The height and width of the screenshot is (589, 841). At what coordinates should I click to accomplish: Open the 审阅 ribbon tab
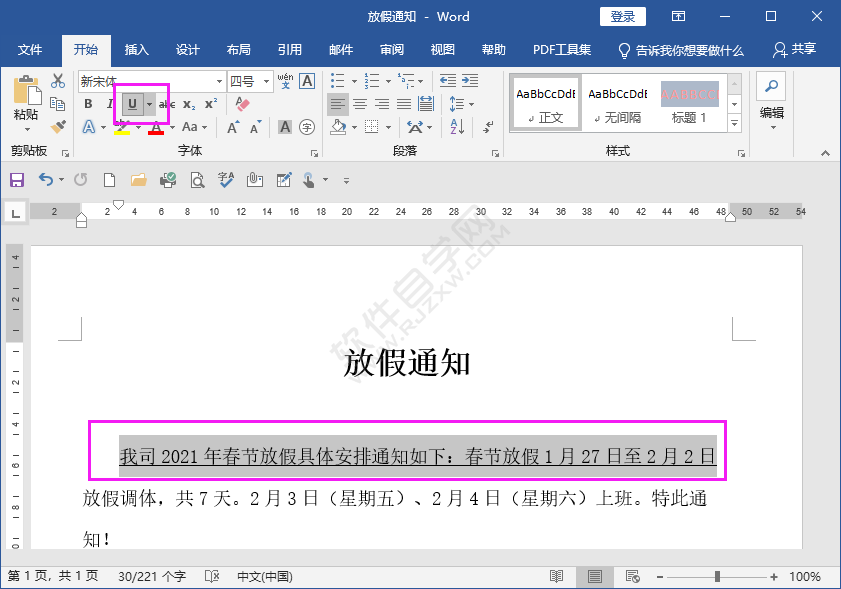point(391,49)
